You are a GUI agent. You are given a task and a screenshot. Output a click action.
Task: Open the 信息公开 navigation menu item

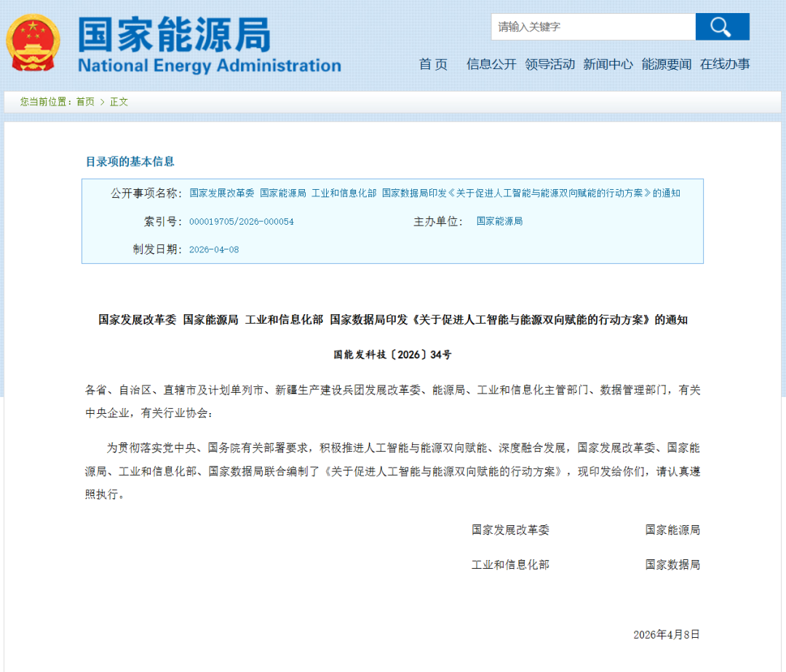[x=491, y=64]
